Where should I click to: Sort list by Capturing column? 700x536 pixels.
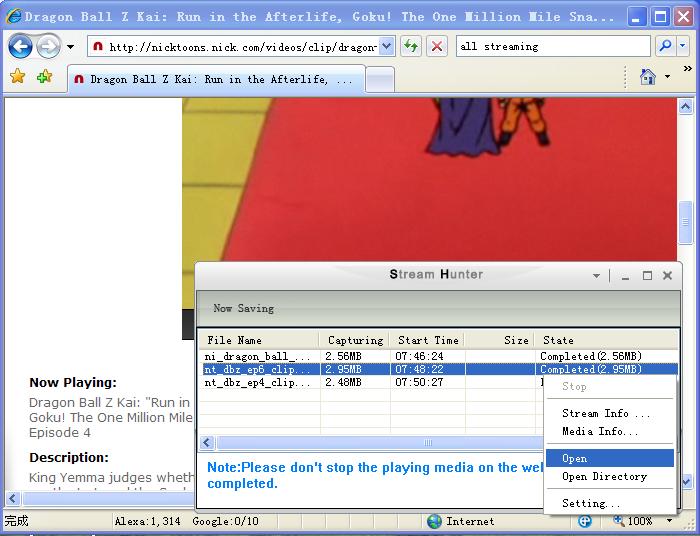(x=355, y=340)
